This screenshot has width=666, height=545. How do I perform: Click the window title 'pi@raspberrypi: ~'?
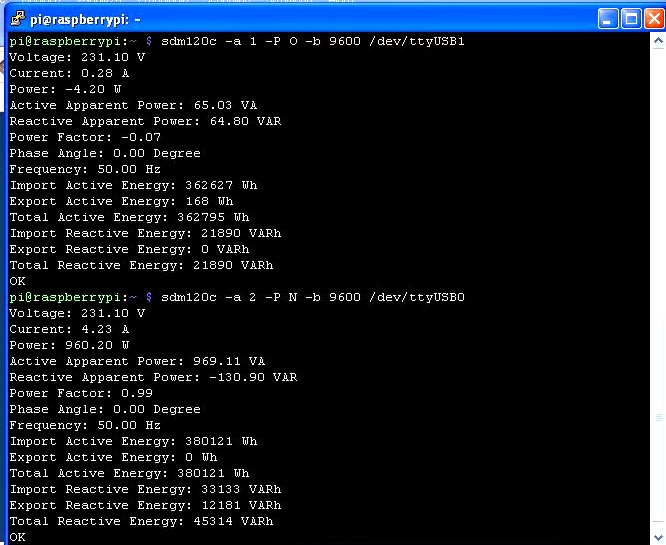(x=85, y=20)
